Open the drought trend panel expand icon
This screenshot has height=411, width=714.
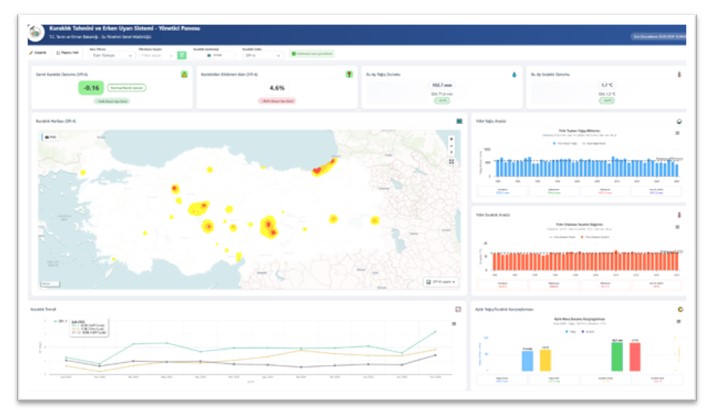[x=459, y=309]
